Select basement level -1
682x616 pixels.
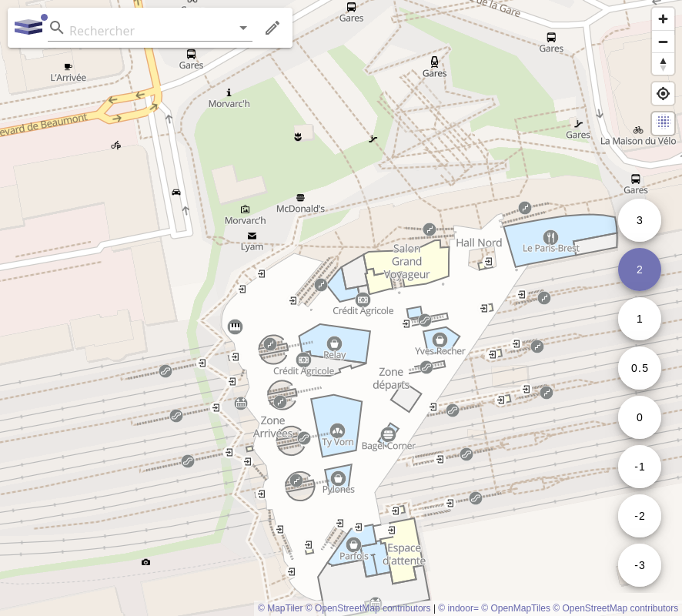point(639,467)
